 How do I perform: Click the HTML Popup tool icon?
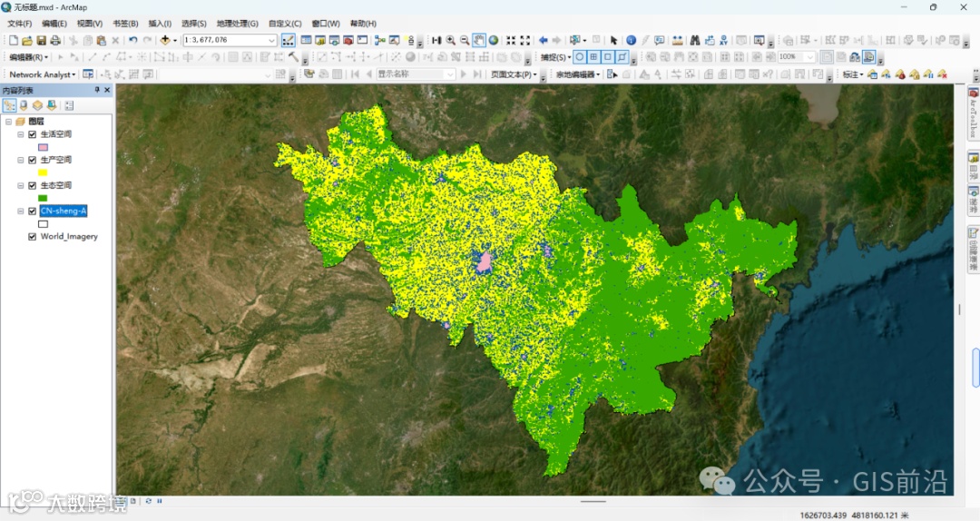click(x=660, y=40)
